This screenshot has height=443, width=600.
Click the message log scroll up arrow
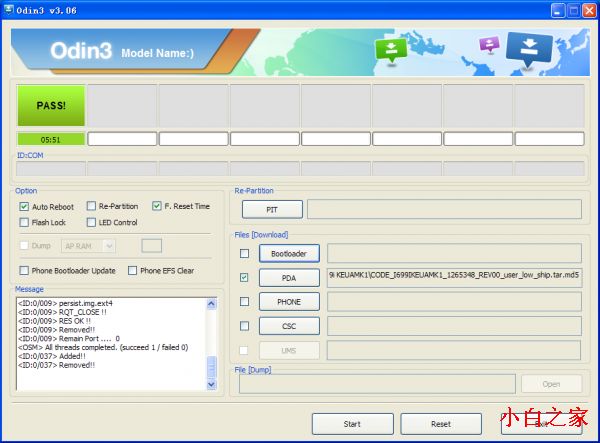pos(211,304)
